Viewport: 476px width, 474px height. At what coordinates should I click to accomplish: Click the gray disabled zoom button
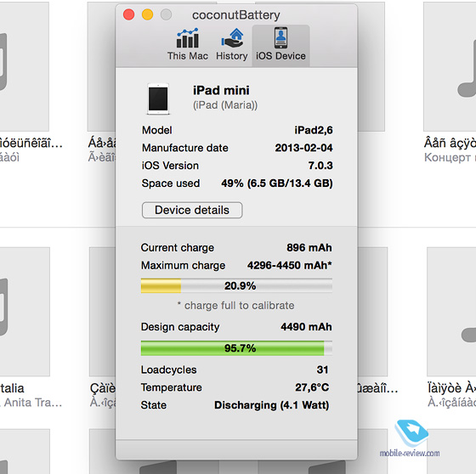pos(166,14)
